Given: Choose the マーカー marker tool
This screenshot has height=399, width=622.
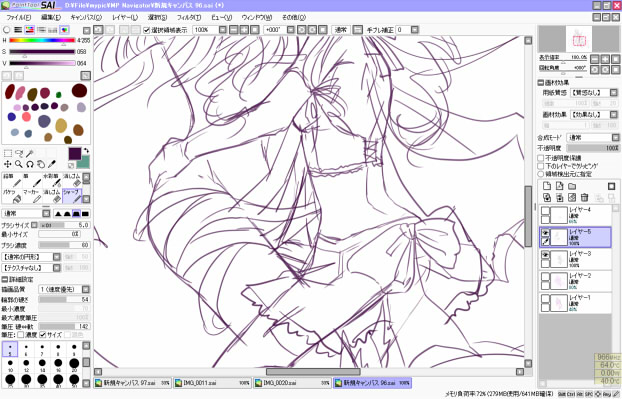Looking at the screenshot, I should 32,196.
